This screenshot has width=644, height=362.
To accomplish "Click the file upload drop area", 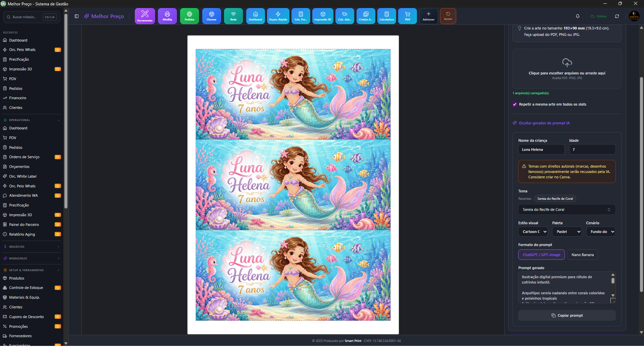I will (x=567, y=69).
